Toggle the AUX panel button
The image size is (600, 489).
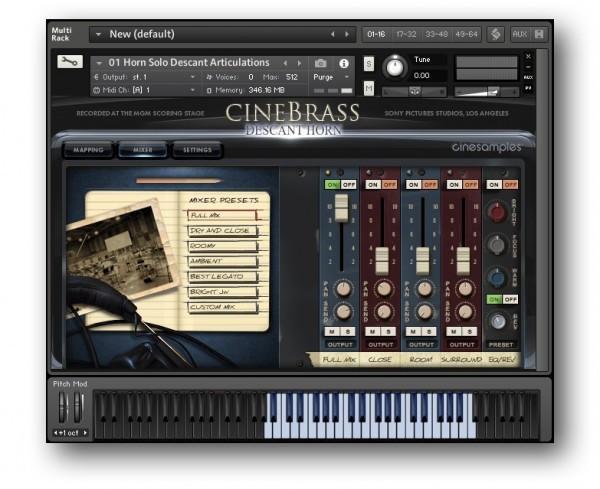pos(520,34)
